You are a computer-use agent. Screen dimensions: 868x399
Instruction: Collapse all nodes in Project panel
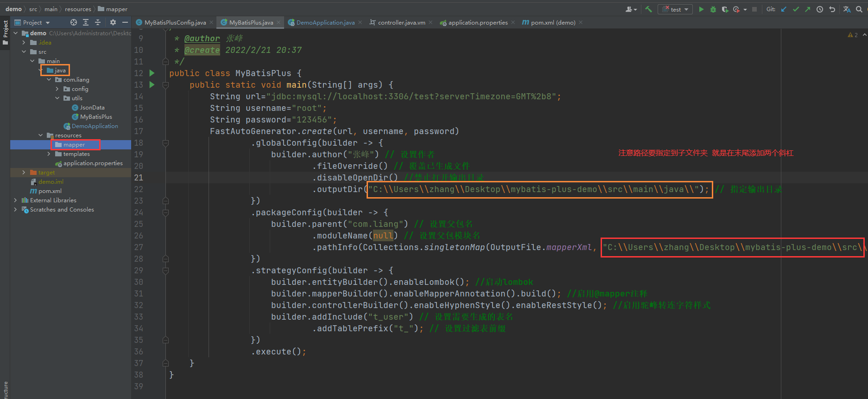(97, 22)
